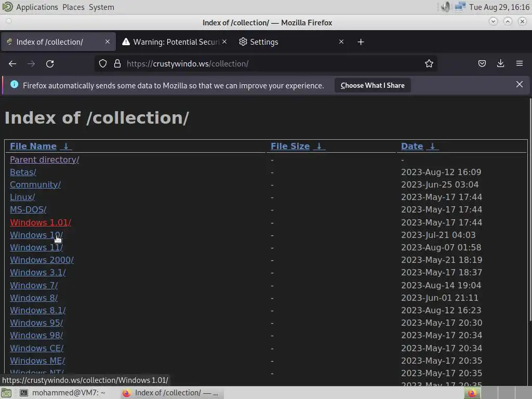532x399 pixels.
Task: Maximize the Firefox window
Action: [508, 21]
